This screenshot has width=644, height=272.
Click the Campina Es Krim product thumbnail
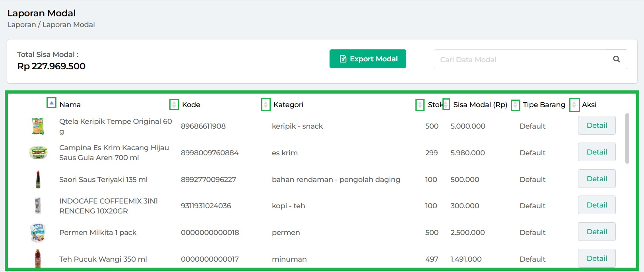[x=38, y=153]
